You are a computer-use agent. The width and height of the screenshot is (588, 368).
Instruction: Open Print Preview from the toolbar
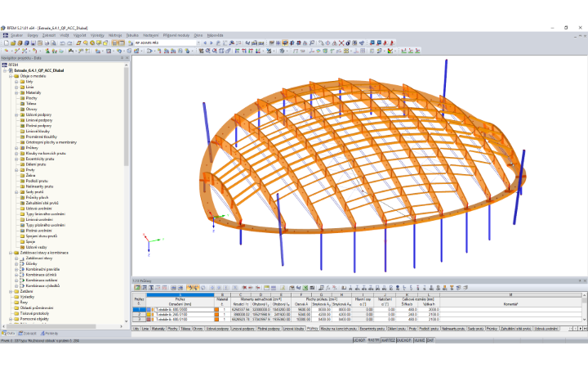(54, 43)
